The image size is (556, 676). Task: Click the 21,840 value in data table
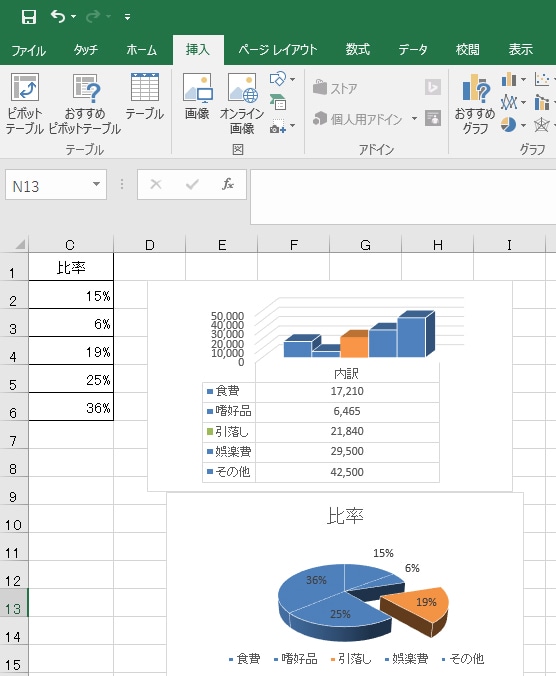347,431
